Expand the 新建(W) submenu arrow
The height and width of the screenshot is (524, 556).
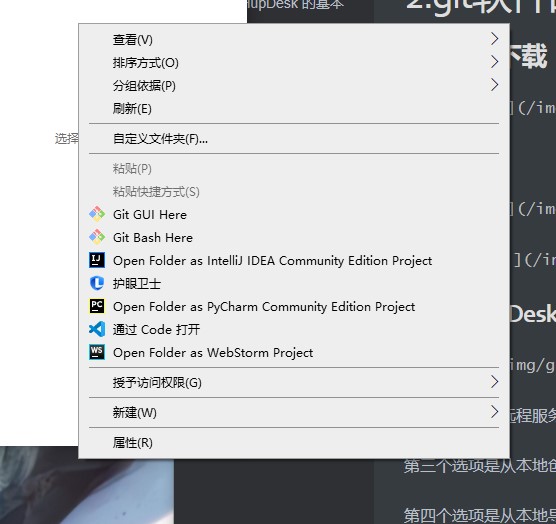point(495,412)
